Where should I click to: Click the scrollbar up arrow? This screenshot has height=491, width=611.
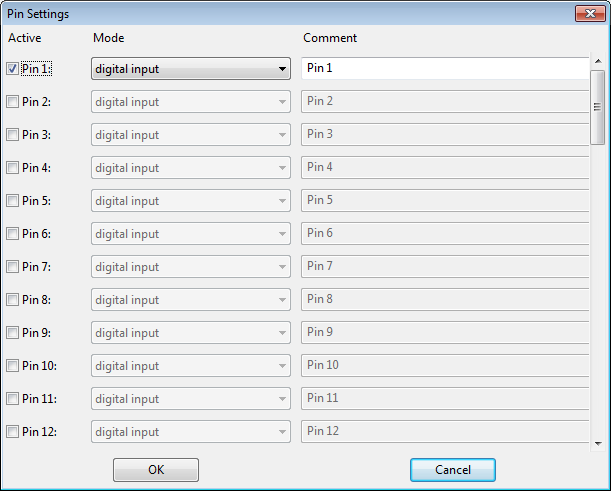[x=598, y=61]
